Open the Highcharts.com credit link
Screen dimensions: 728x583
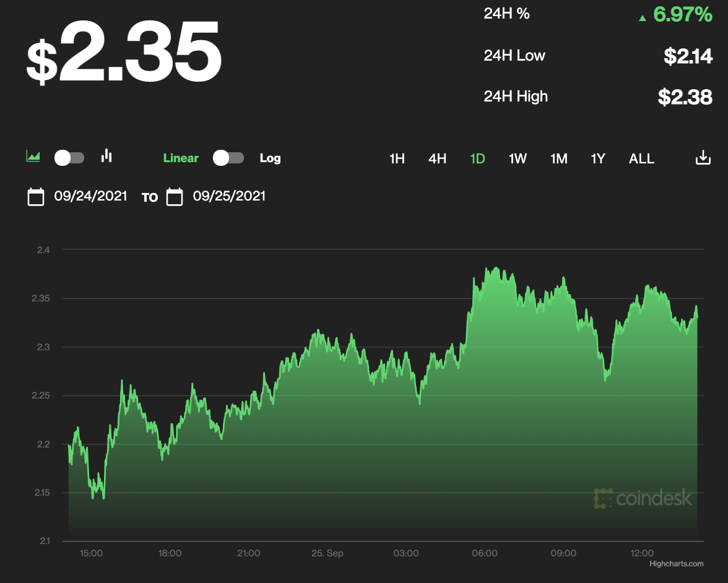[x=676, y=564]
